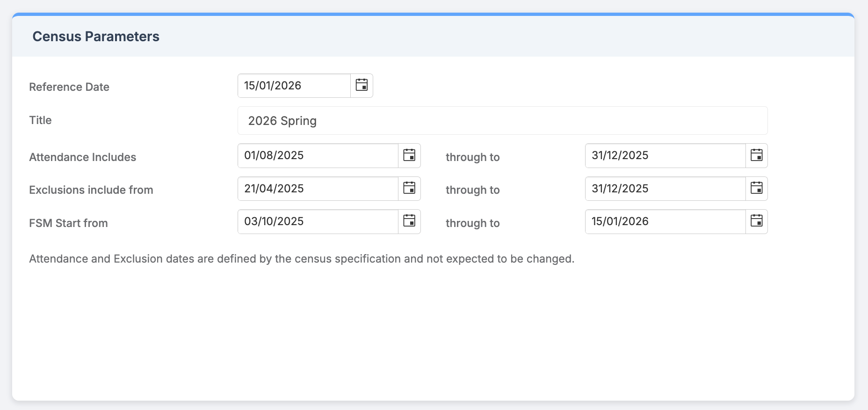The width and height of the screenshot is (868, 410).
Task: Open calendar for Attendance Includes end date
Action: [756, 155]
